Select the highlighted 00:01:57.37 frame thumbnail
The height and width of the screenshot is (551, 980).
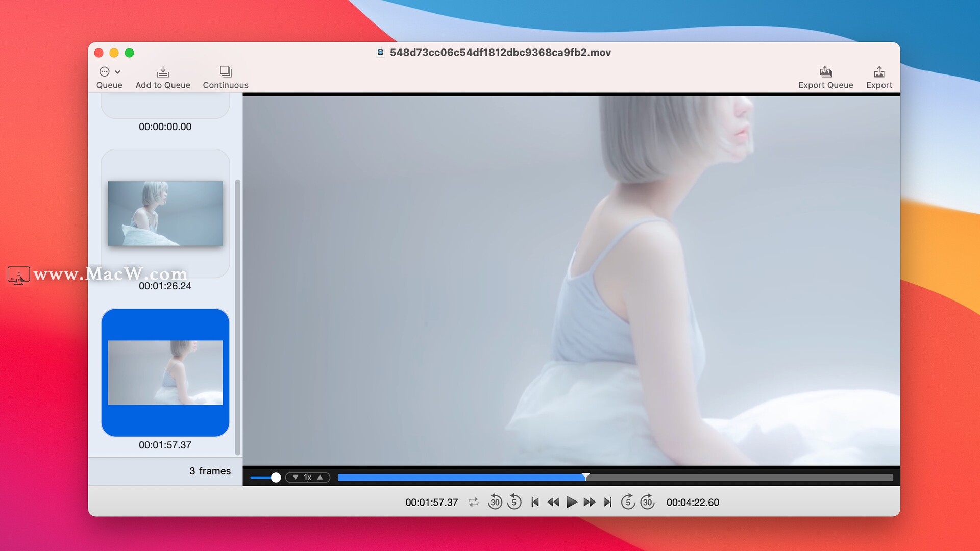pos(165,372)
